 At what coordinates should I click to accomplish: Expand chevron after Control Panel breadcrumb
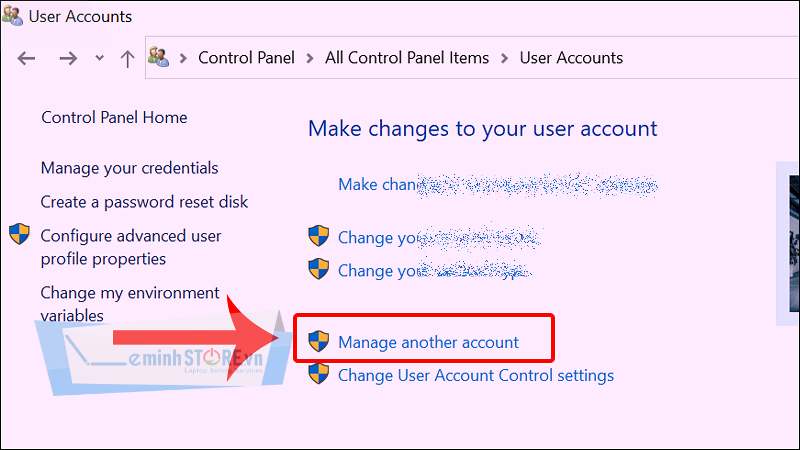coord(310,58)
